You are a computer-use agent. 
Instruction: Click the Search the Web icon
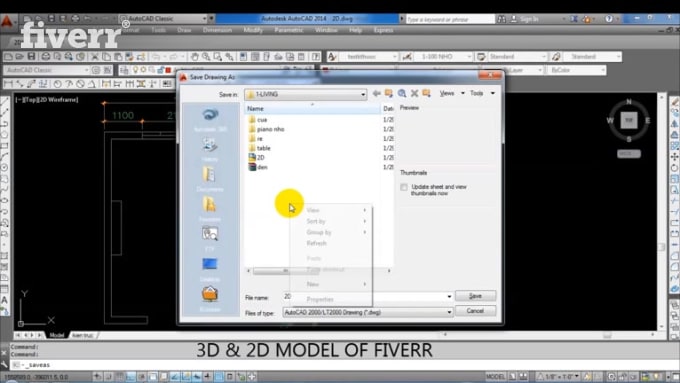pyautogui.click(x=402, y=93)
